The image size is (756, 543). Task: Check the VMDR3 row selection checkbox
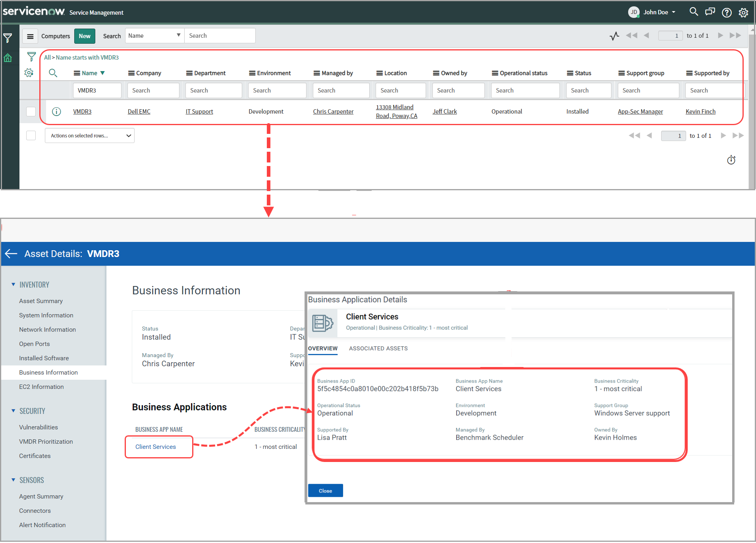(x=31, y=112)
